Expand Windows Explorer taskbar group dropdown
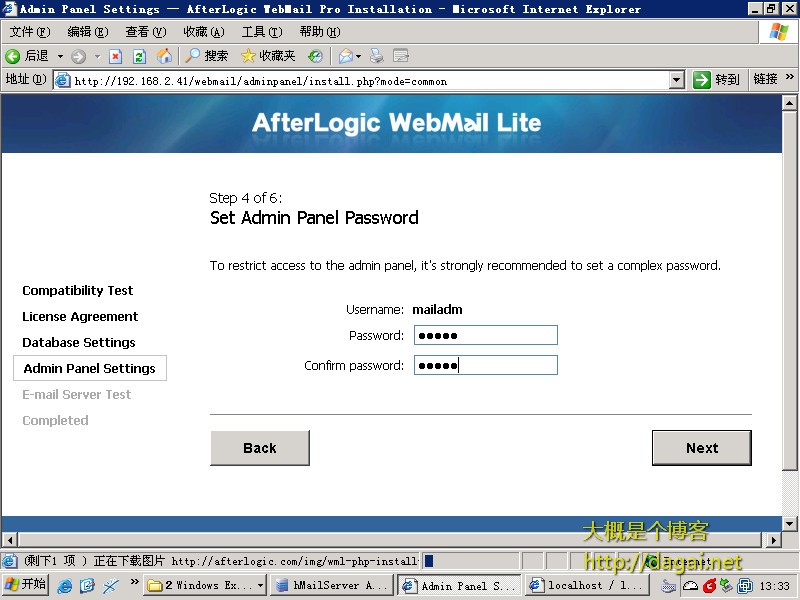The image size is (800, 600). click(x=261, y=585)
